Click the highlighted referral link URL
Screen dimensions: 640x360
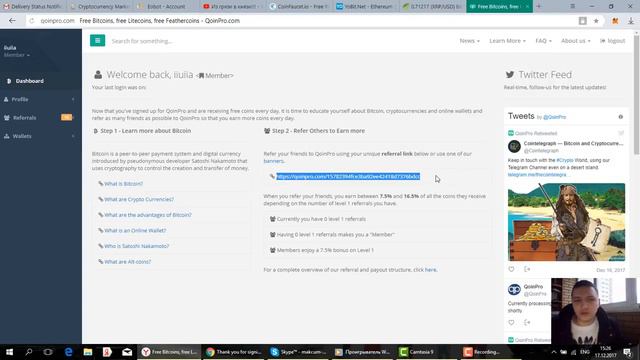(x=348, y=176)
